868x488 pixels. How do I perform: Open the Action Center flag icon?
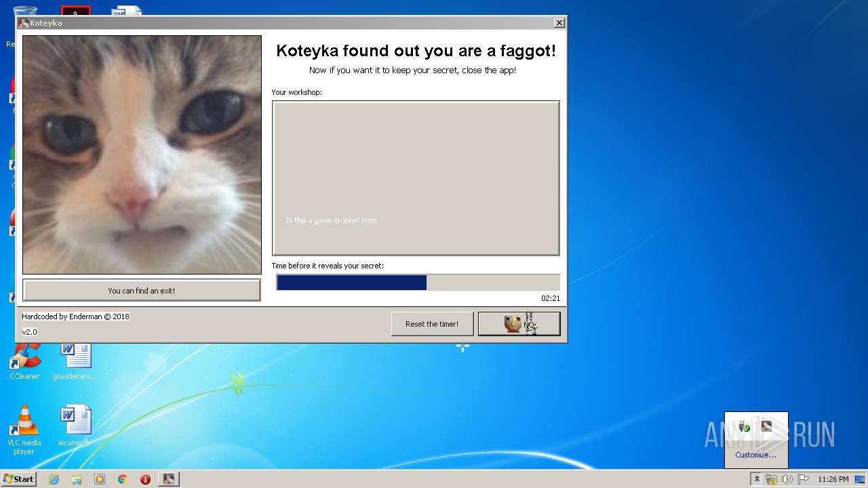click(x=802, y=479)
